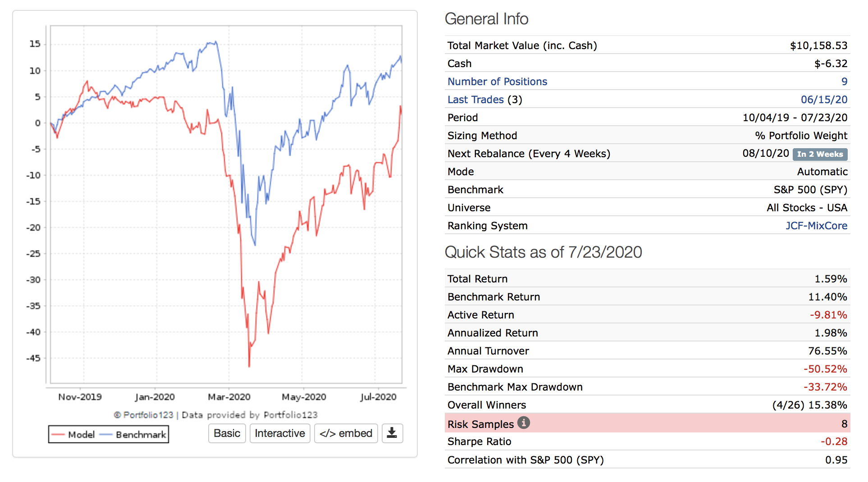Open the JCF-MixCore ranking system
Screen dimensions: 868x482
tap(816, 226)
